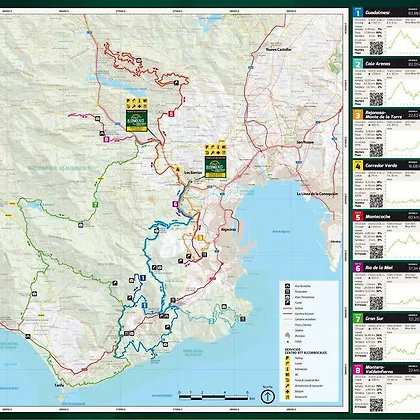Click the kilometre scale bar below the map
The height and width of the screenshot is (420, 420).
[214, 397]
